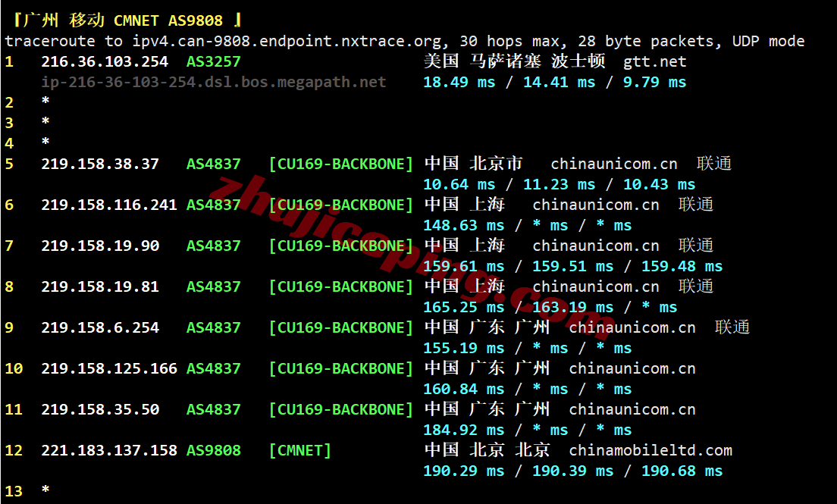837x504 pixels.
Task: Click latency value 159.61 ms
Action: 464,267
